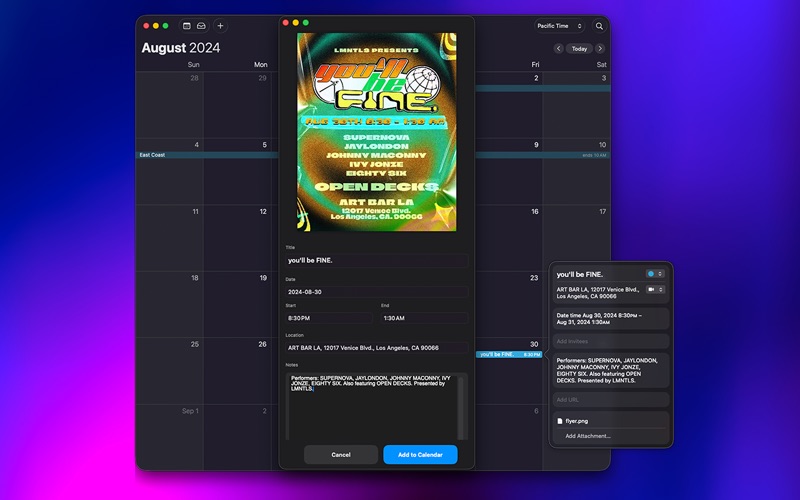Click the popover date time text
Image resolution: width=800 pixels, height=500 pixels.
[x=599, y=319]
